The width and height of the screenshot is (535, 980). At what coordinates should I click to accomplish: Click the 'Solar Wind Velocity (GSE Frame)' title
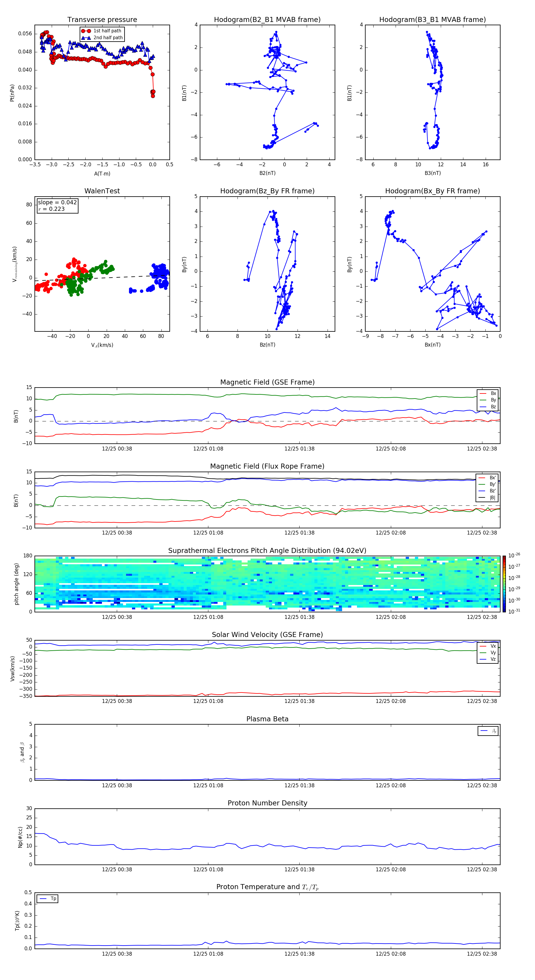tap(267, 635)
